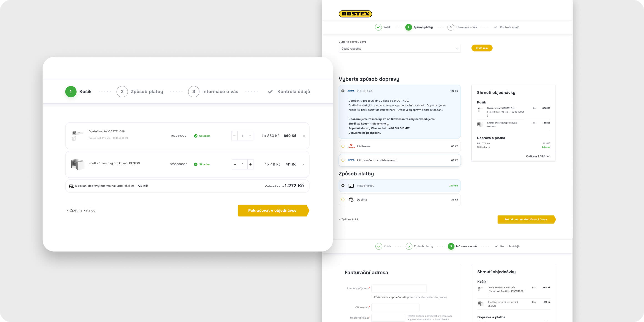This screenshot has height=322, width=644.
Task: Select PPL doručení na odběrné místo option
Action: [x=343, y=160]
